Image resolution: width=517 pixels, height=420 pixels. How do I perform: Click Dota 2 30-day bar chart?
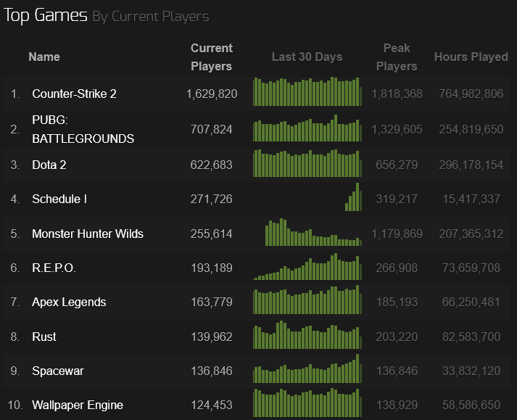point(307,163)
